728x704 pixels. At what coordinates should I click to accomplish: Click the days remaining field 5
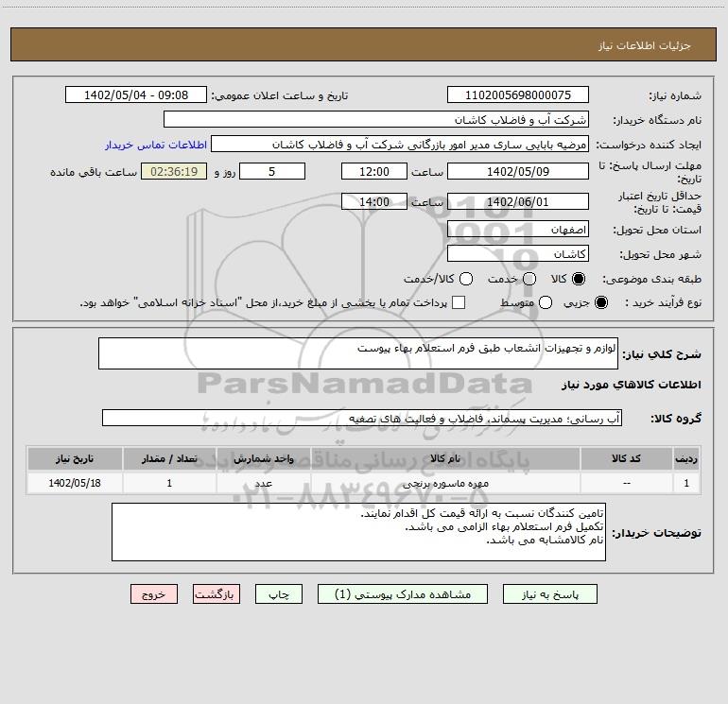coord(272,171)
